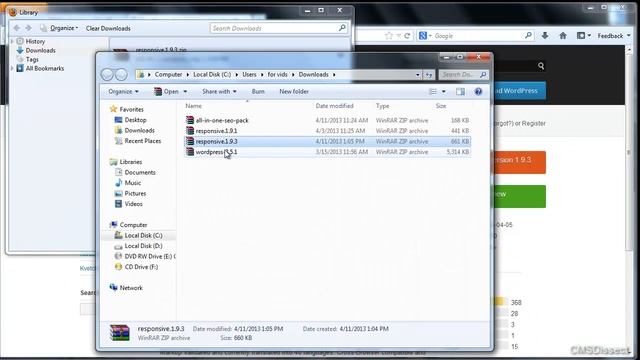Image resolution: width=640 pixels, height=360 pixels.
Task: Open Videos library
Action: tap(133, 204)
